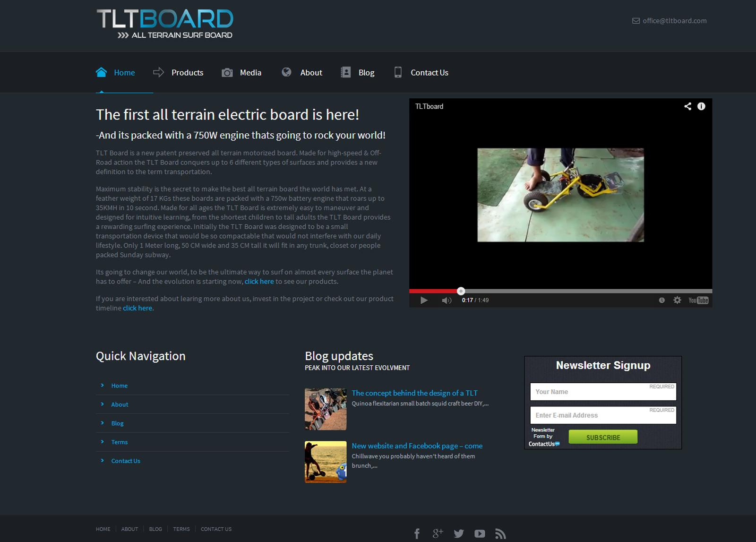
Task: Click footer HOME link
Action: coord(103,529)
